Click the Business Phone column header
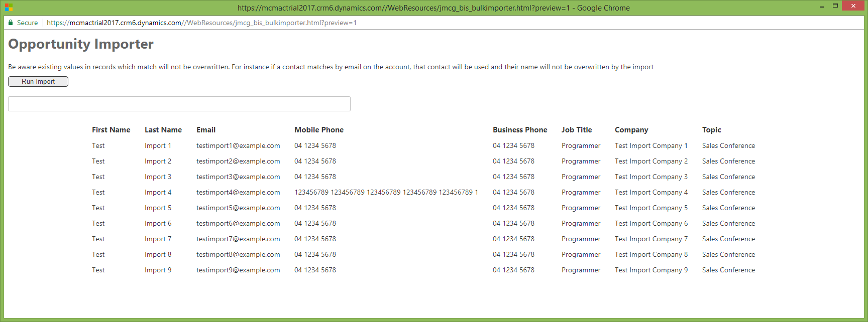 click(x=520, y=130)
